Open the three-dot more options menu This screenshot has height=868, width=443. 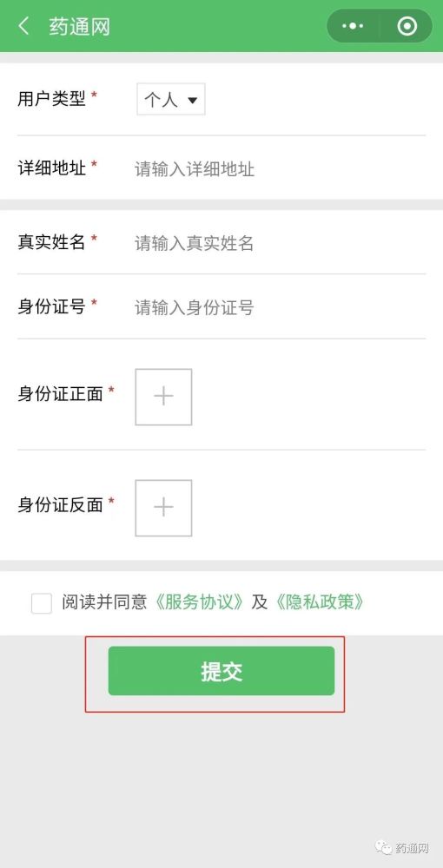point(353,26)
